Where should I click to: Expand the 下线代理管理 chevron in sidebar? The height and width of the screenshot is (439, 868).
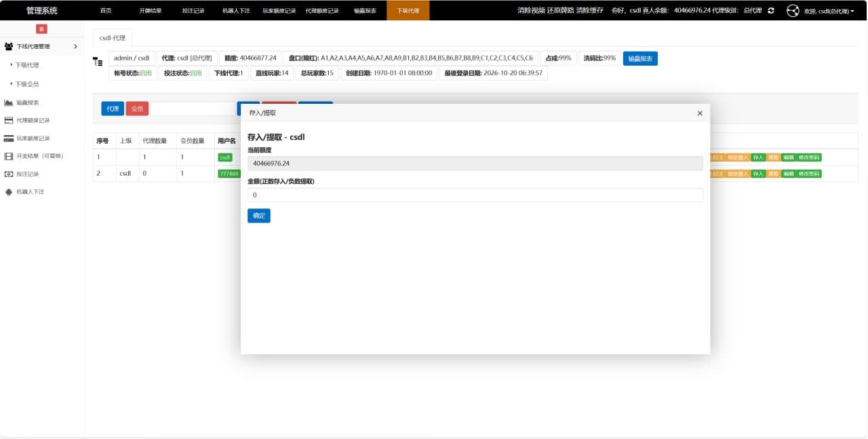(x=75, y=46)
